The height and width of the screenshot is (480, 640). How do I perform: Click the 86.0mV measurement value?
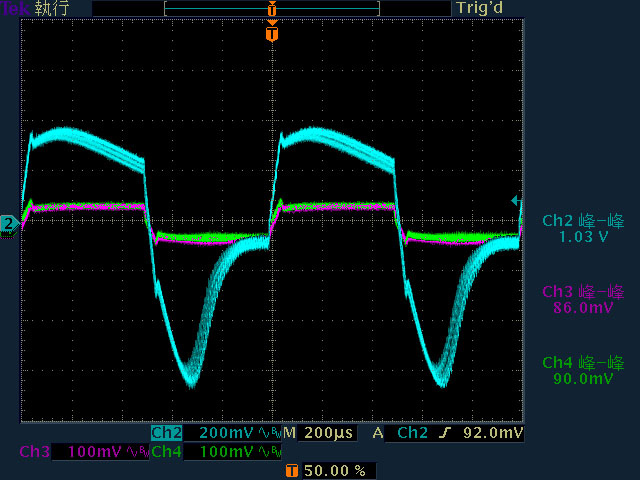pyautogui.click(x=583, y=307)
